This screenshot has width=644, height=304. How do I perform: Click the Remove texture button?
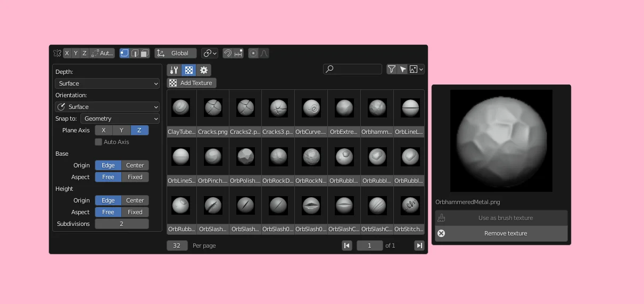pyautogui.click(x=501, y=233)
